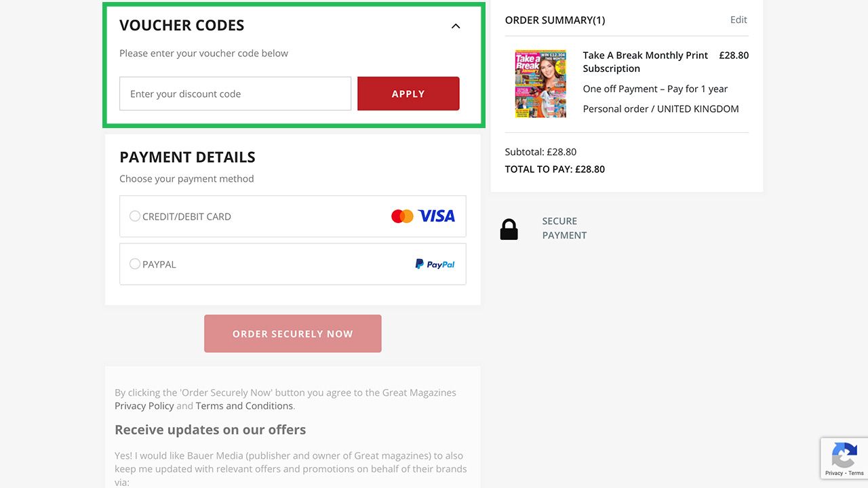Click the Visa logo icon
The image size is (868, 488).
tap(437, 216)
